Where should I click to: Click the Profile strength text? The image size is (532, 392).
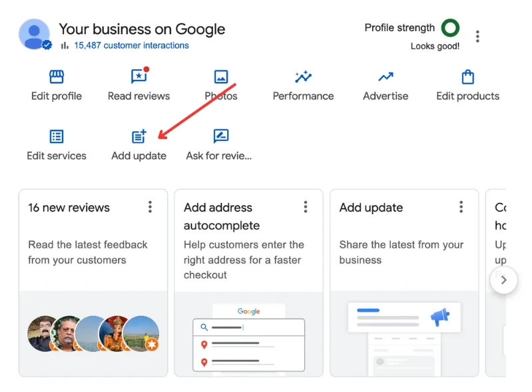pyautogui.click(x=399, y=28)
